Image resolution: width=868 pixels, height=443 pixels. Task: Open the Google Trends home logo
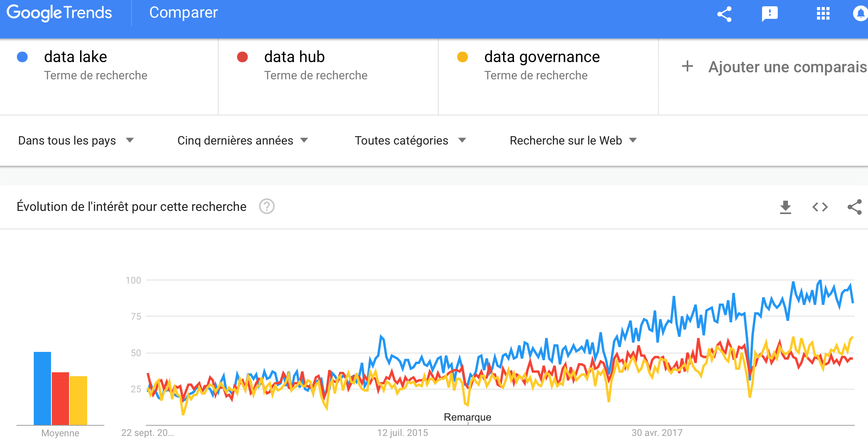59,13
